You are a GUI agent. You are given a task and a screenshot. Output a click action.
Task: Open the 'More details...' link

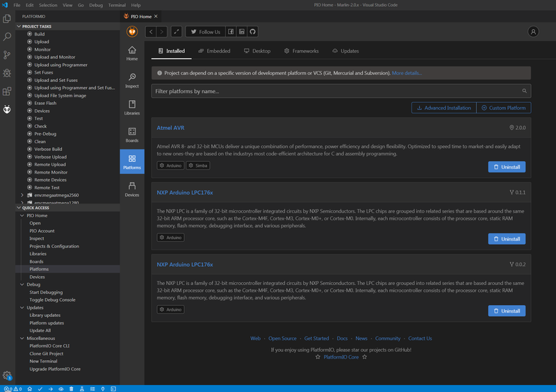[407, 73]
